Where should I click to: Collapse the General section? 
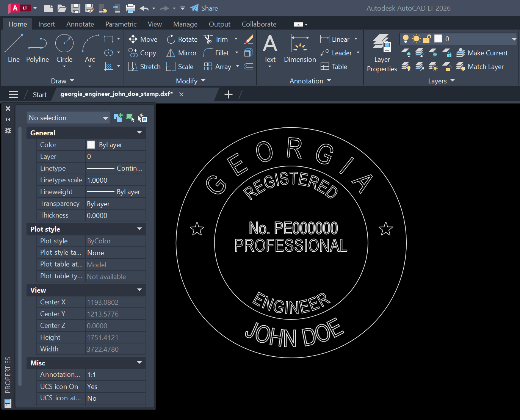point(139,133)
